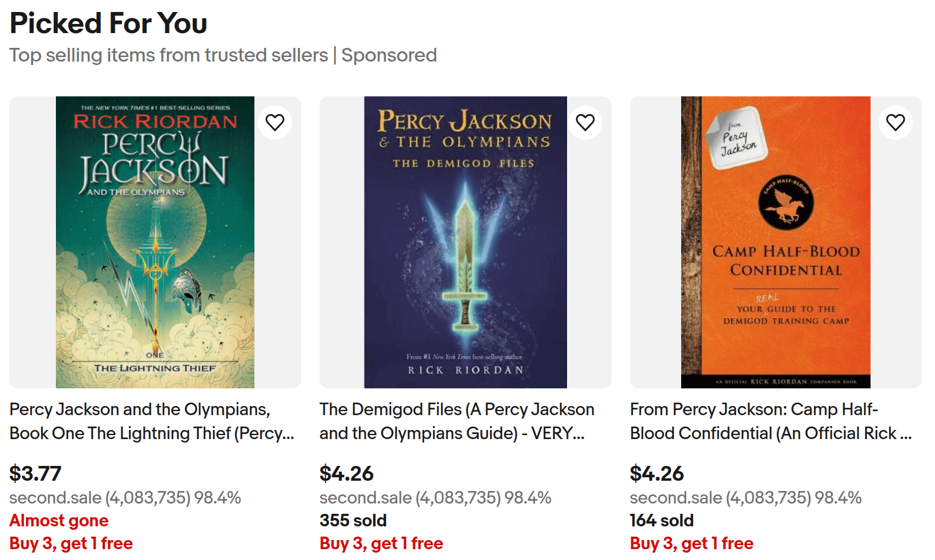
Task: Click the $4.26 price under The Demigod Files
Action: tap(346, 473)
